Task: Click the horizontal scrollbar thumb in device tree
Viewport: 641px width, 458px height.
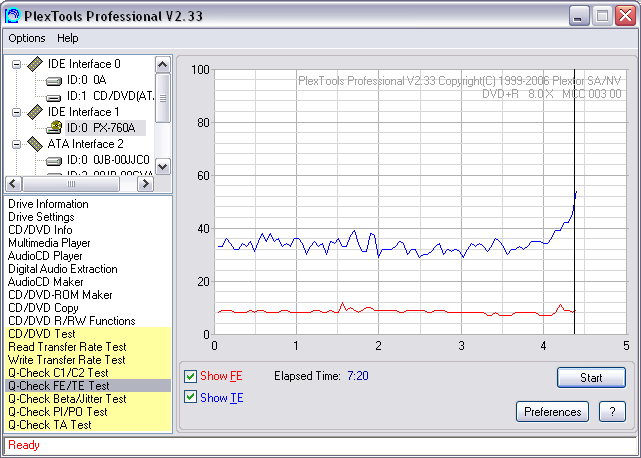Action: point(71,184)
